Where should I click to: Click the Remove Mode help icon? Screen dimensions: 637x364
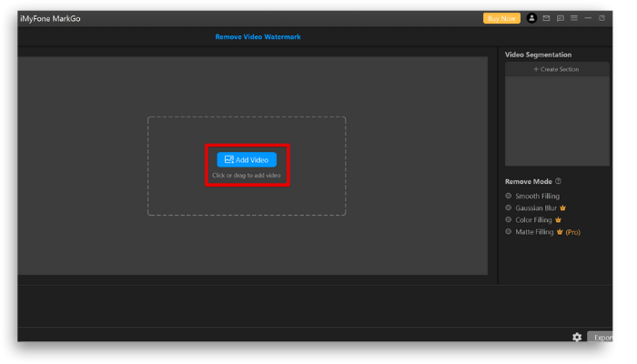pos(558,181)
